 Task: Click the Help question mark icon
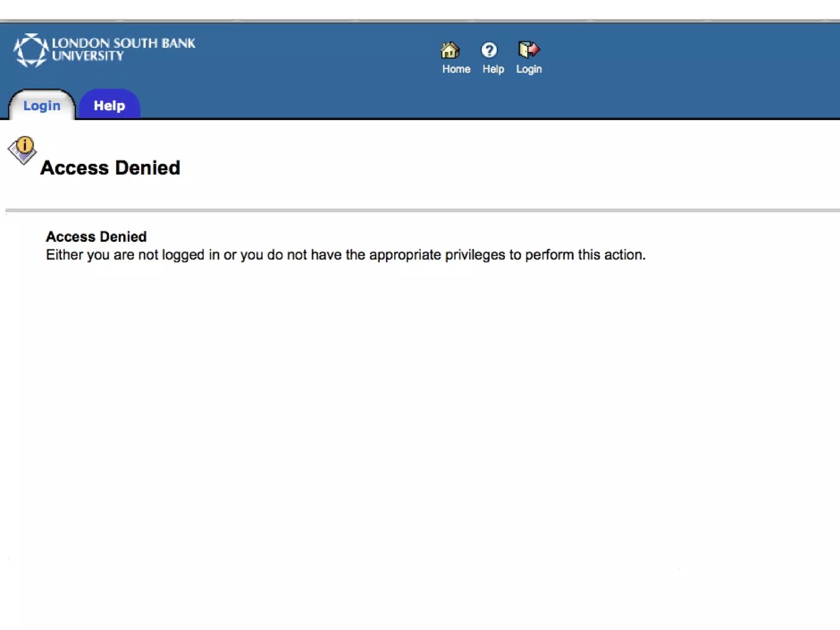pyautogui.click(x=489, y=50)
